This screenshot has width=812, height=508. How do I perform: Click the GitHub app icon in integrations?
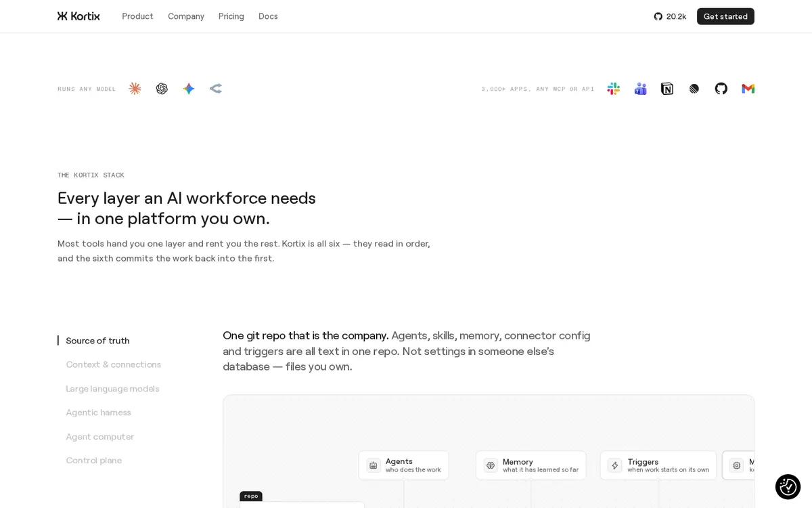tap(721, 89)
